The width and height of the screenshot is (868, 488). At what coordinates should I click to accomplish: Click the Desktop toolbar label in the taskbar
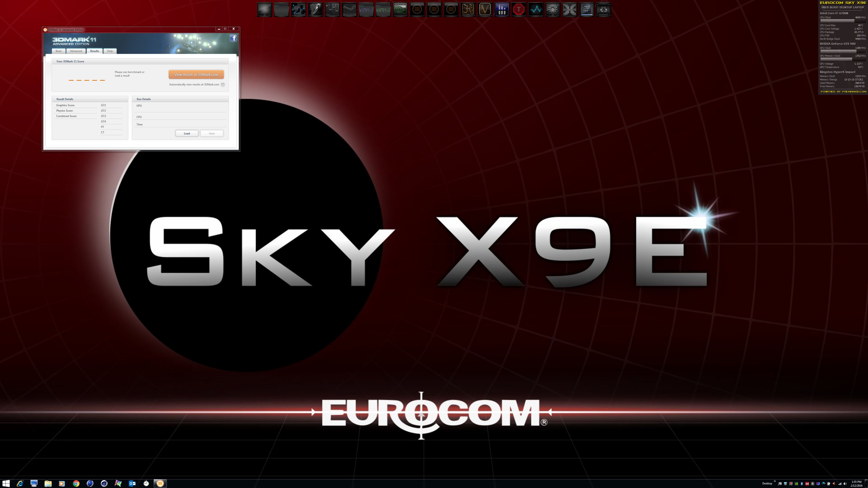(768, 484)
